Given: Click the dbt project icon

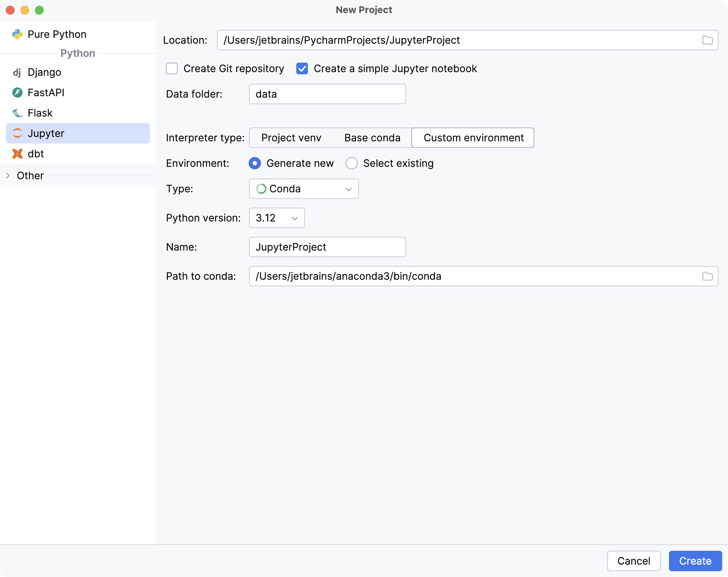Looking at the screenshot, I should (x=17, y=154).
